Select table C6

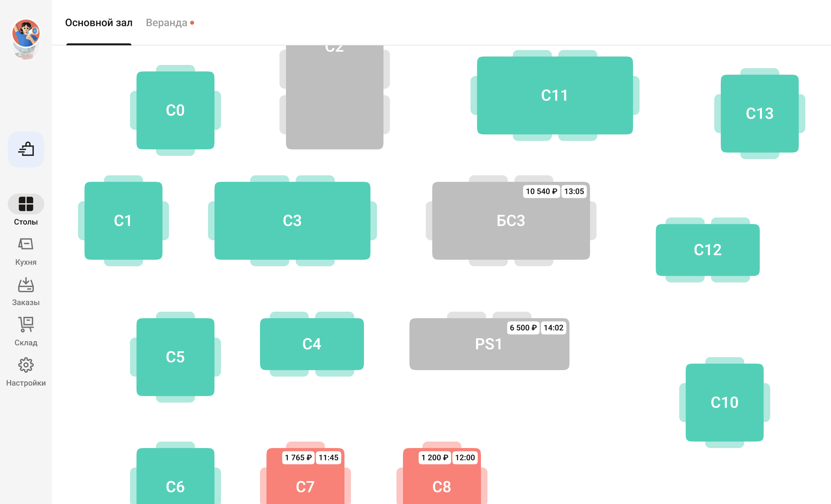click(x=175, y=476)
